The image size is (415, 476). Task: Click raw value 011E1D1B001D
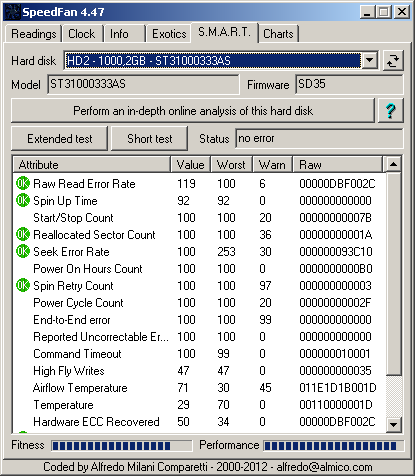pos(338,388)
